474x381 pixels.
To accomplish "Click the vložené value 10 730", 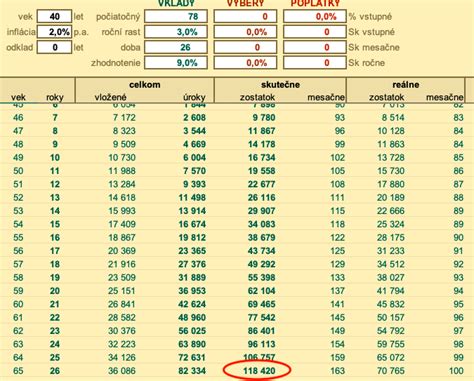I will pos(122,157).
